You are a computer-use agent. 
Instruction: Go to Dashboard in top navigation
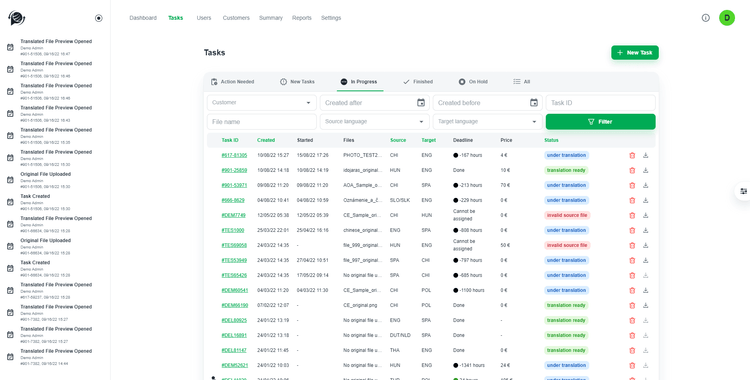click(x=143, y=18)
